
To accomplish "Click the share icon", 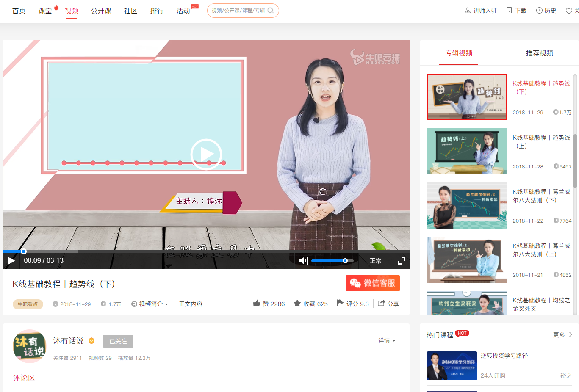I will tap(381, 304).
